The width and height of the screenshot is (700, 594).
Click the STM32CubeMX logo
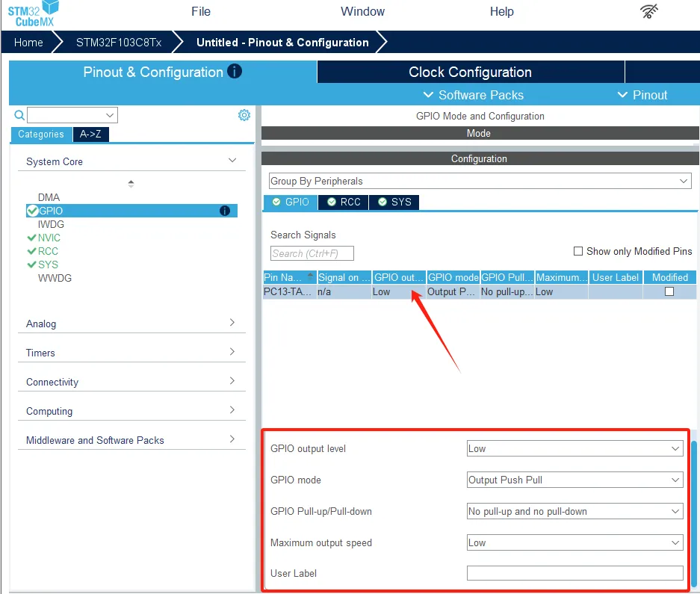point(31,13)
